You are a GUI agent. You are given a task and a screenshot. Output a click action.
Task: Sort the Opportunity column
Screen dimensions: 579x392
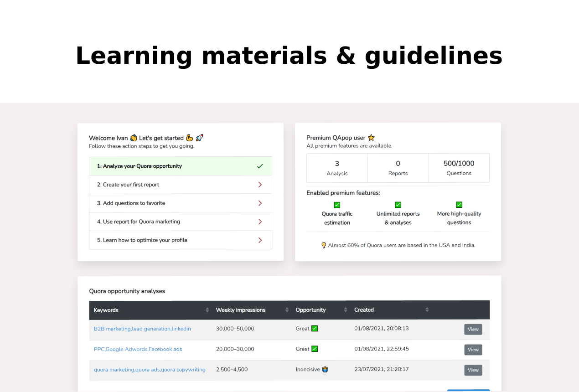[x=345, y=309]
